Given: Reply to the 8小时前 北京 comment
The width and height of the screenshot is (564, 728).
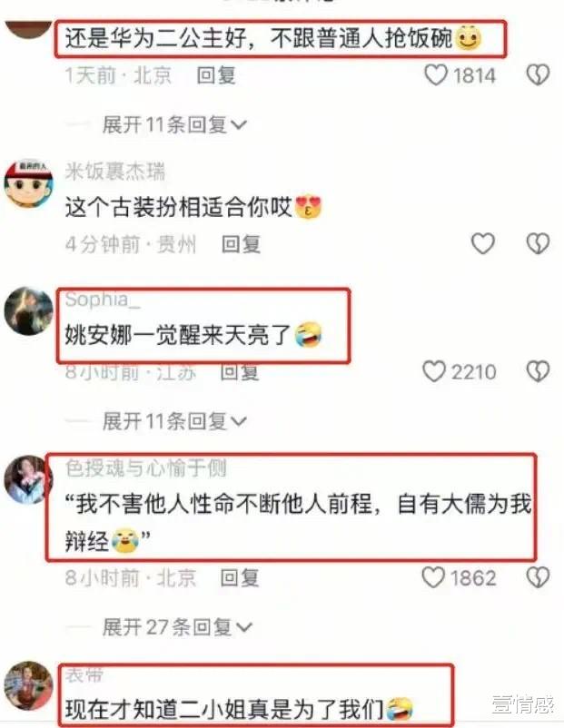Looking at the screenshot, I should coord(239,578).
